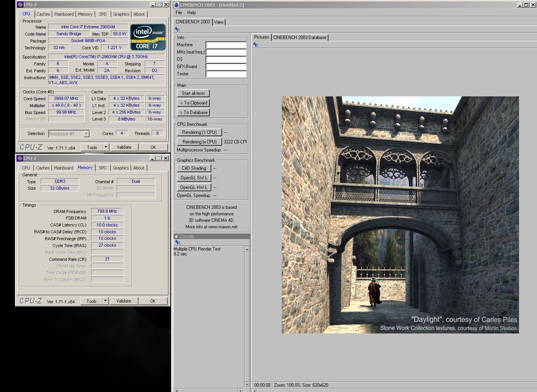Open the File menu in CINEBENCH
The height and width of the screenshot is (392, 537).
click(179, 13)
